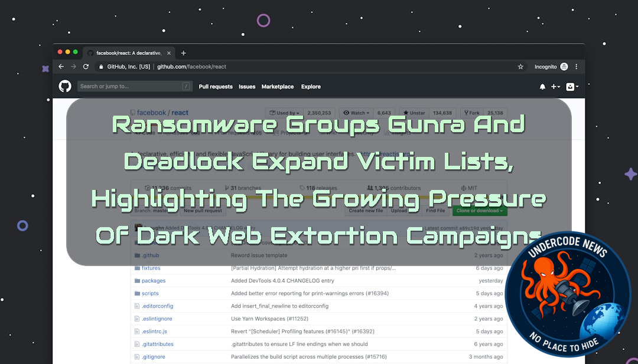This screenshot has width=638, height=364.
Task: Open Explore in GitHub header
Action: pos(311,87)
